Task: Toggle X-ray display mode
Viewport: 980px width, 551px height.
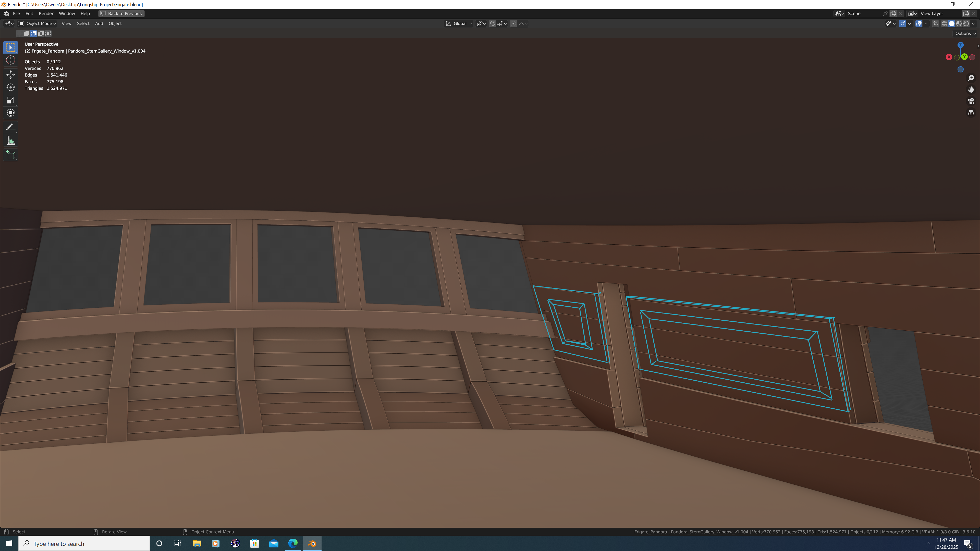Action: coord(935,23)
